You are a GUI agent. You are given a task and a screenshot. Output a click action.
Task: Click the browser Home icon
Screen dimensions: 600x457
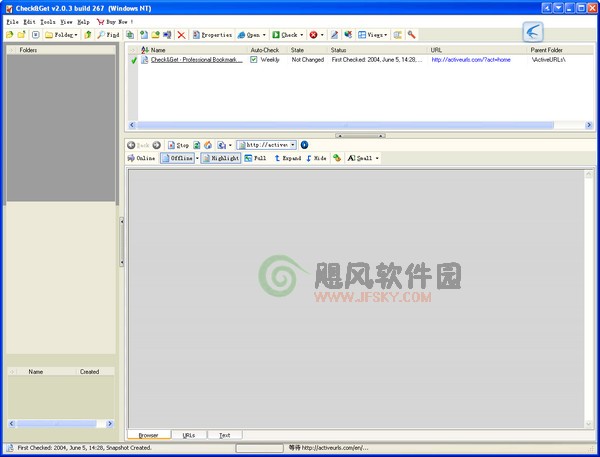[x=208, y=145]
